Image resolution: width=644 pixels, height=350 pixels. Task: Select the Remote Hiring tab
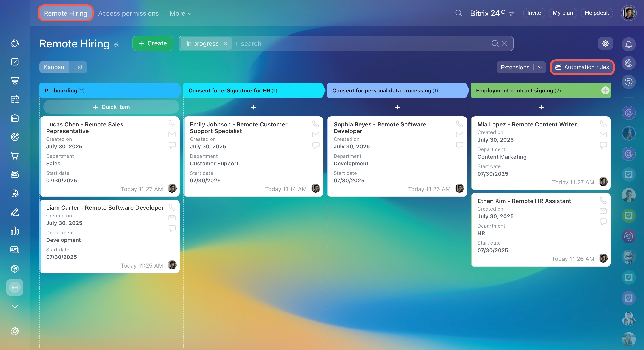pos(66,13)
